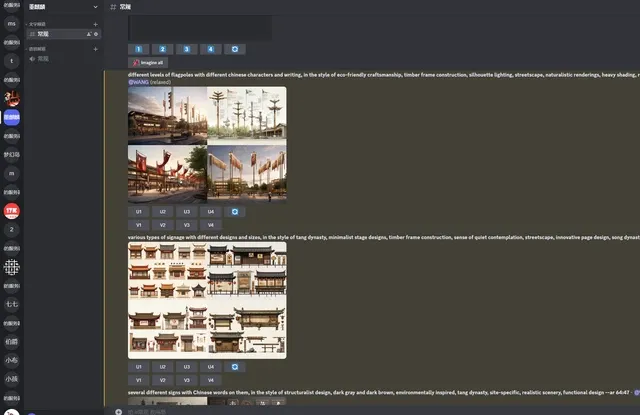
Task: Click V3 under the signage buildings grid
Action: 186,380
